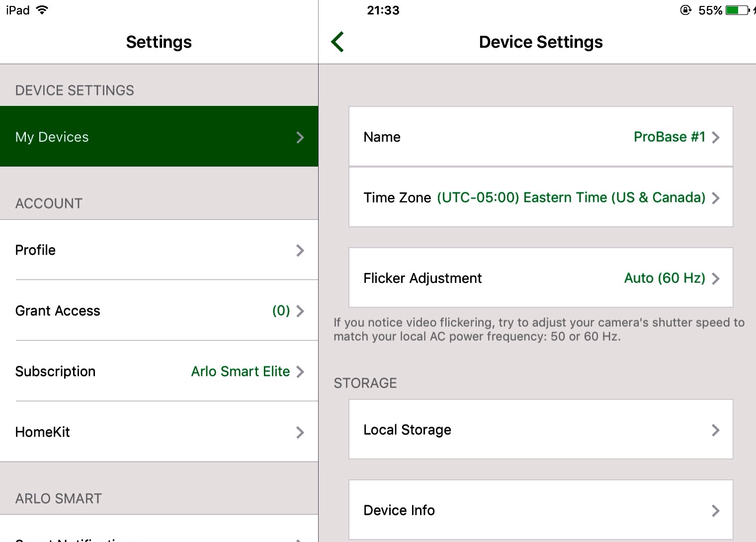Open the Subscription row

(159, 371)
